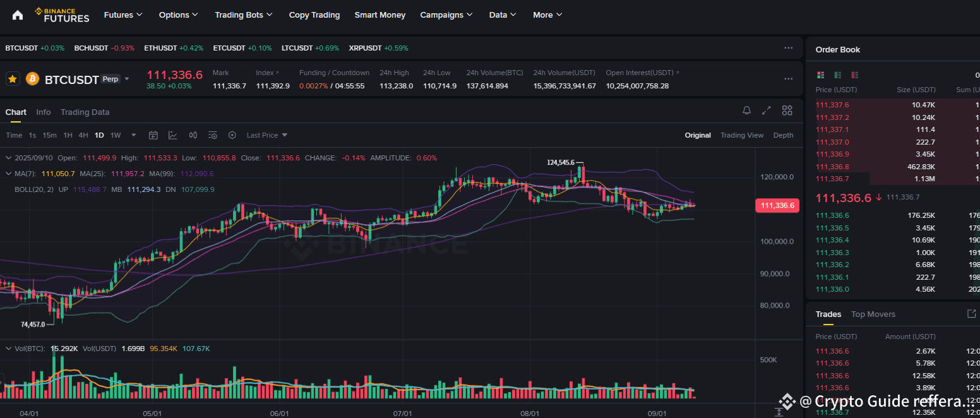Change the candlestick chart type icon
The height and width of the screenshot is (418, 980).
tap(193, 135)
